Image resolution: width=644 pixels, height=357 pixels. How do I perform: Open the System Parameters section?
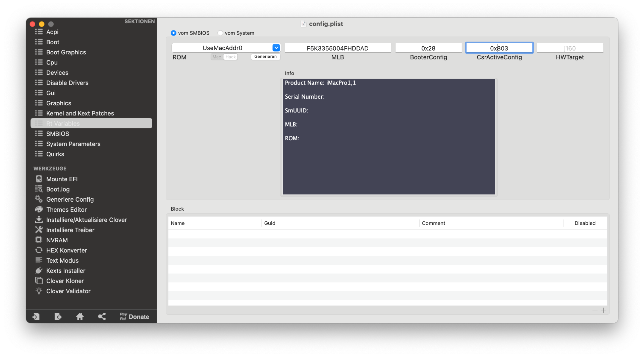[73, 144]
